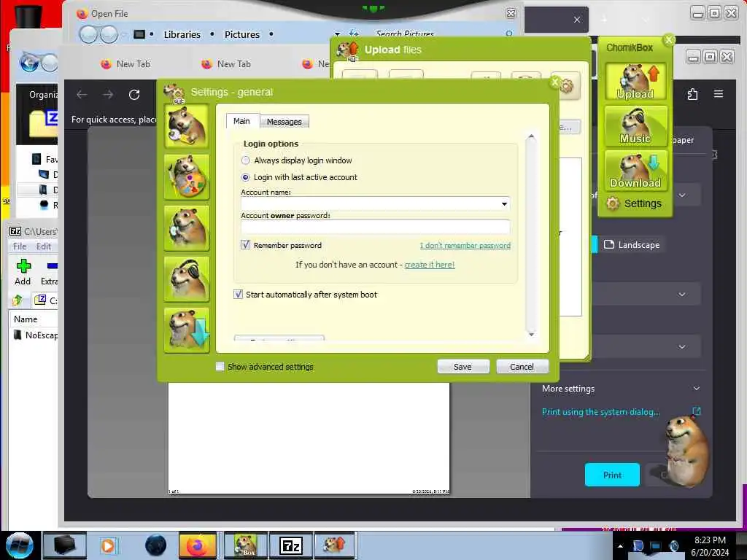747x560 pixels.
Task: Click the Firefox reload button
Action: click(134, 95)
